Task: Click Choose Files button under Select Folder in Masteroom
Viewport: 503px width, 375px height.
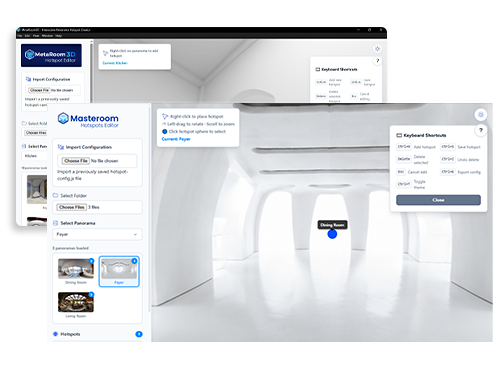Action: coord(72,207)
